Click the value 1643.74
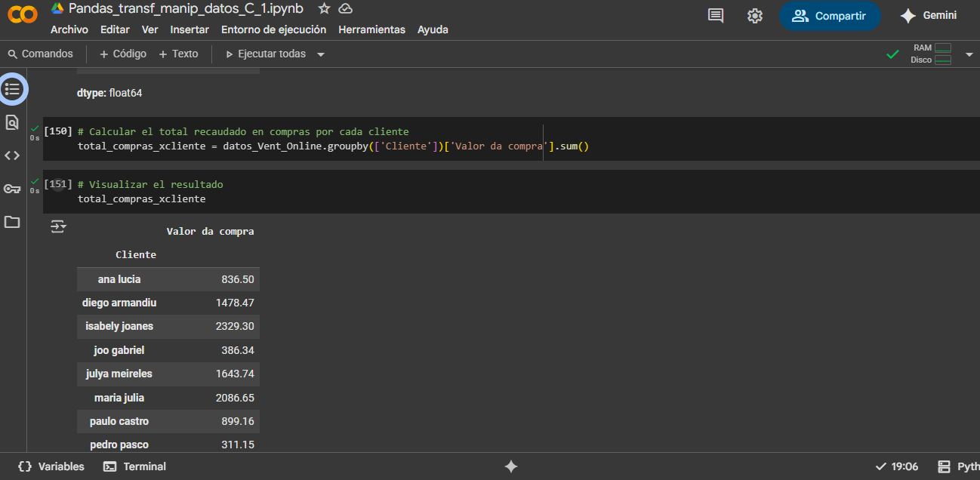Screen dimensions: 980x480 235,374
